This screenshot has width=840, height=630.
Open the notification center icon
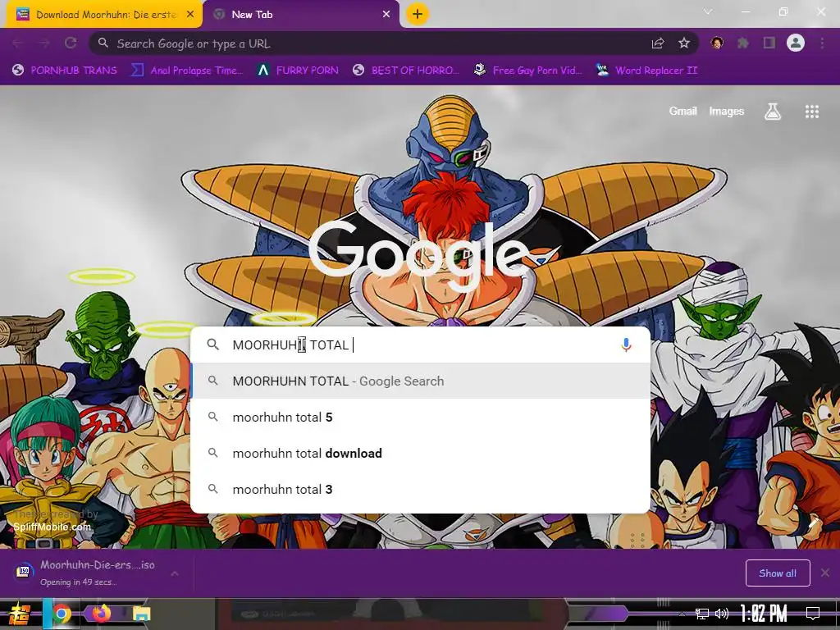pos(813,614)
